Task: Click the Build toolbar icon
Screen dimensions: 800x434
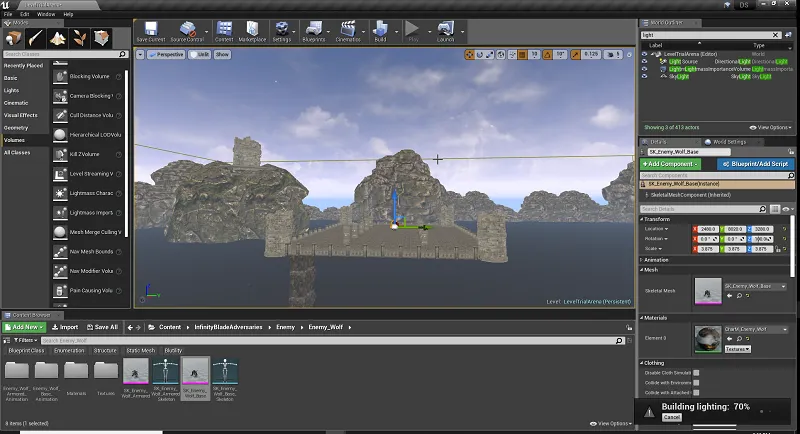Action: point(380,32)
